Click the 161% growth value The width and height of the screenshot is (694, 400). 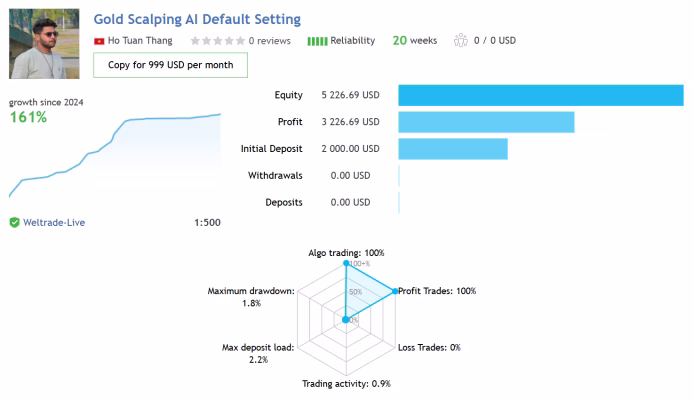pyautogui.click(x=28, y=117)
